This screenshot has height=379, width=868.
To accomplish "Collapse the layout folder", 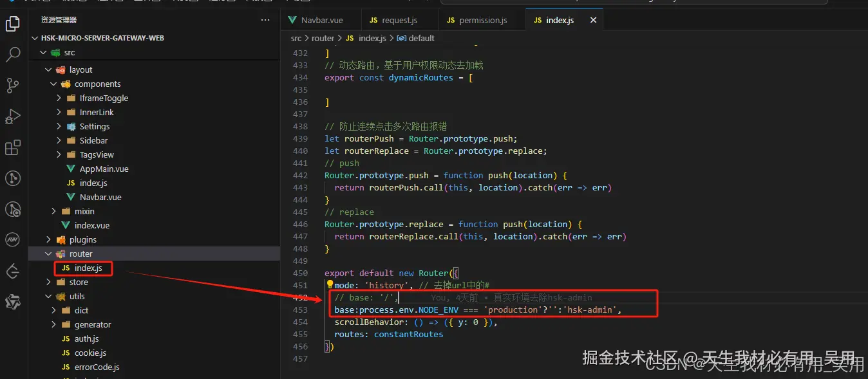I will click(48, 69).
